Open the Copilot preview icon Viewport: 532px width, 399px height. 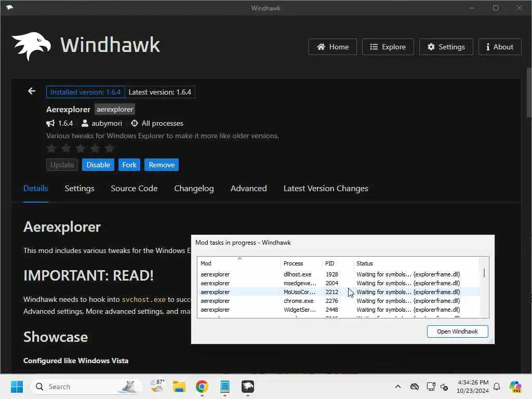[x=515, y=387]
